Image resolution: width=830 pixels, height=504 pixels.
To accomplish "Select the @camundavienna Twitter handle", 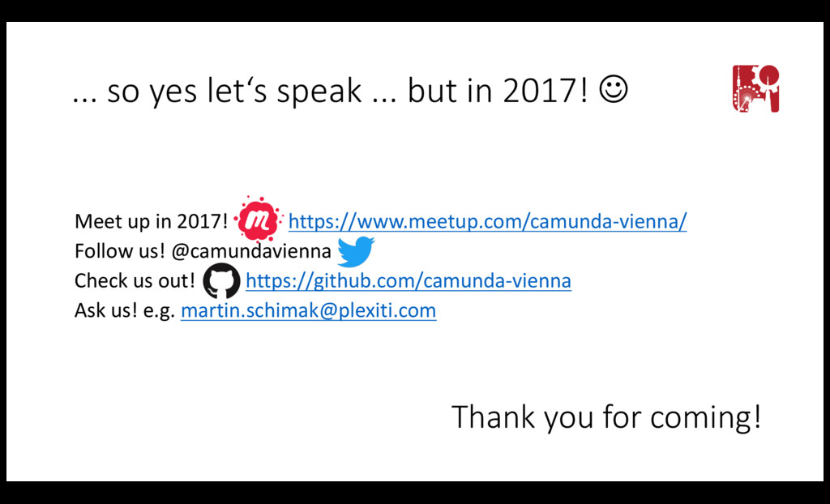I will pos(251,251).
